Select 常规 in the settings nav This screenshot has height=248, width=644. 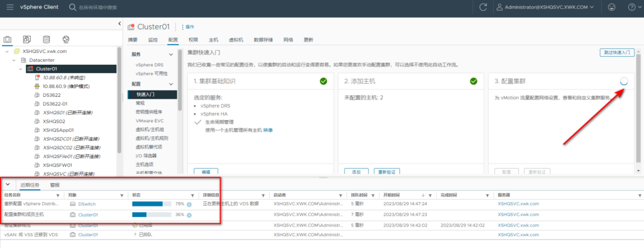point(140,103)
